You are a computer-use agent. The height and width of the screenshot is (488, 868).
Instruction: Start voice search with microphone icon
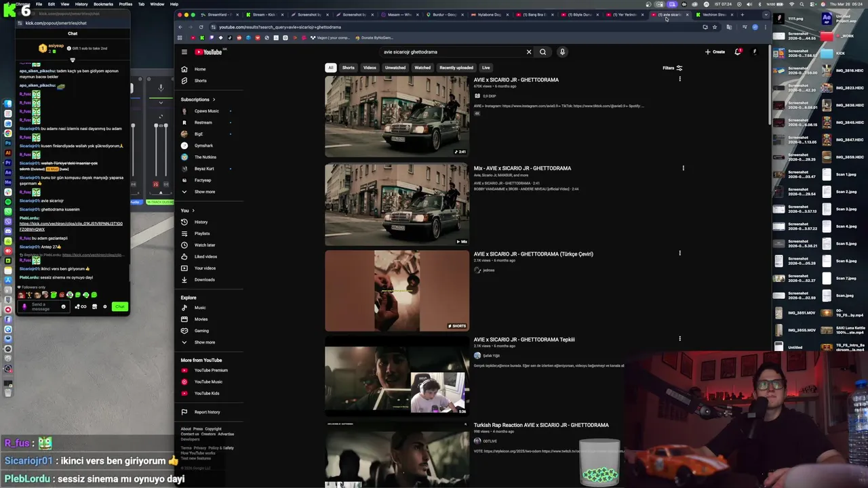pyautogui.click(x=562, y=52)
